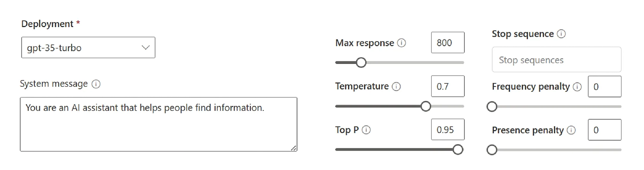
Task: Click the Max response info icon
Action: coord(402,42)
